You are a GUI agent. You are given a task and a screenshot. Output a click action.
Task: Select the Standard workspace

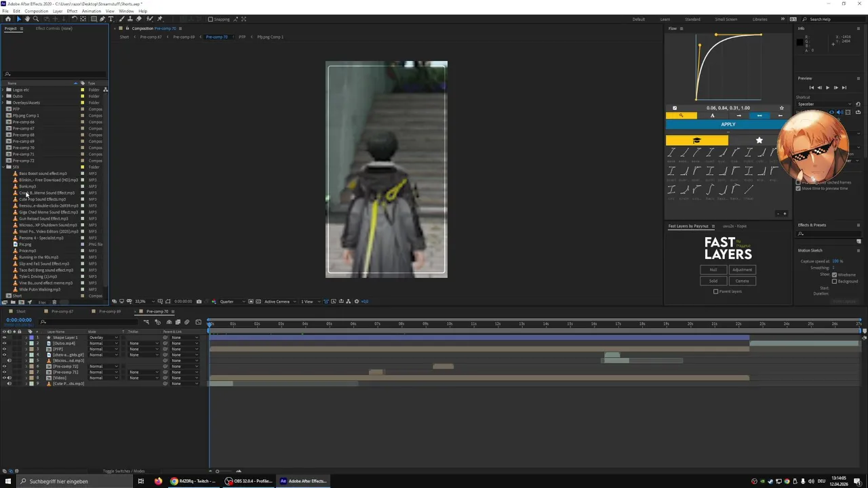(x=692, y=19)
